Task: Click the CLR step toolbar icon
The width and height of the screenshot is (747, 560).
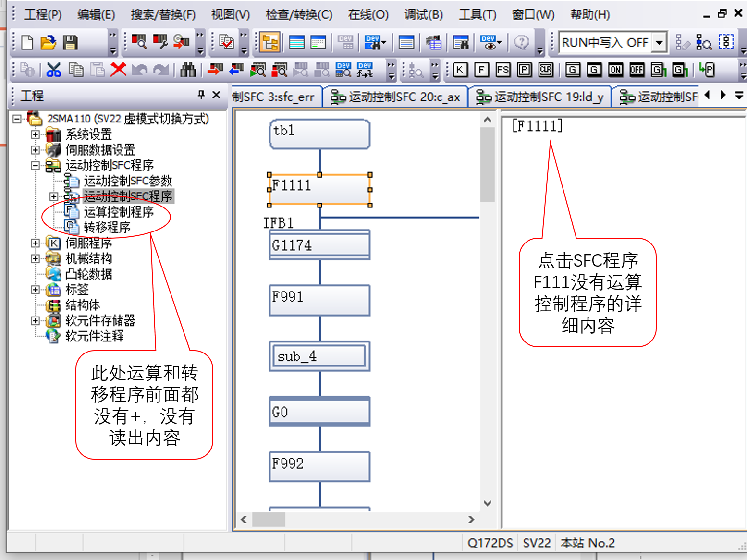Action: (x=546, y=70)
